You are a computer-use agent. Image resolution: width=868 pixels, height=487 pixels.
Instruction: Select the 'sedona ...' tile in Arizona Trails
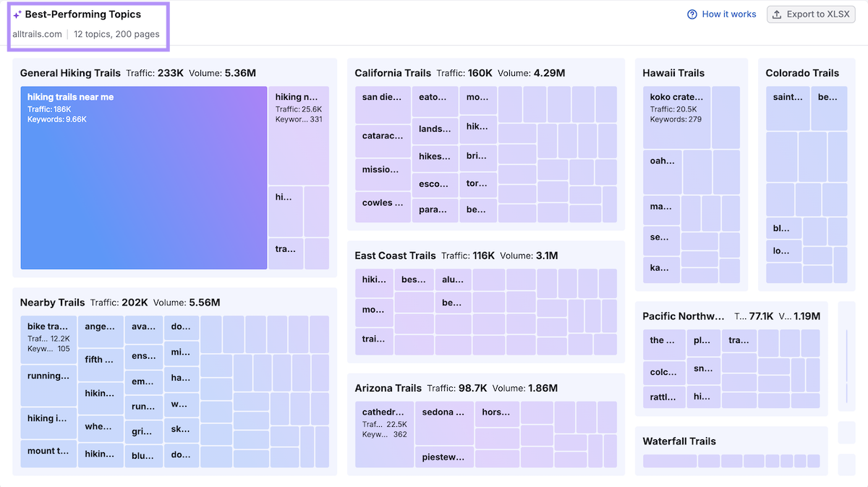coord(444,423)
